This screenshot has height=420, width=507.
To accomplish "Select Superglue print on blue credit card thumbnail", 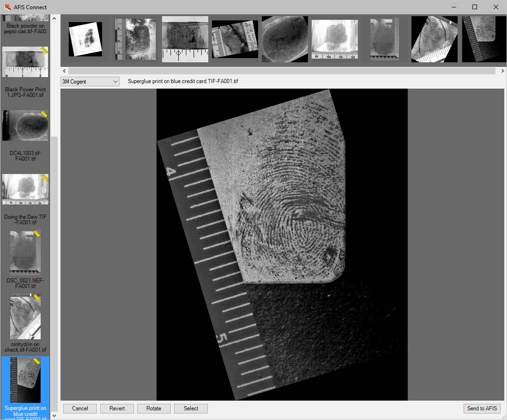I will [25, 380].
